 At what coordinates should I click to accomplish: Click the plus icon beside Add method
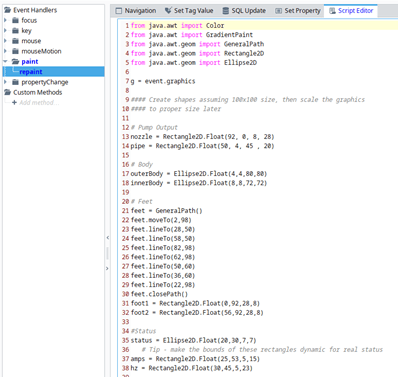click(x=14, y=103)
